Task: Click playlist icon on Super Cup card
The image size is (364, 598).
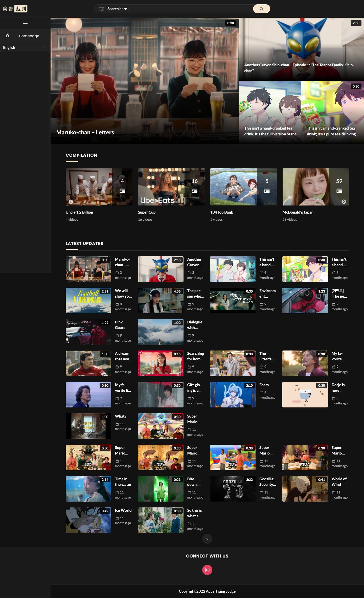Action: pos(195,191)
